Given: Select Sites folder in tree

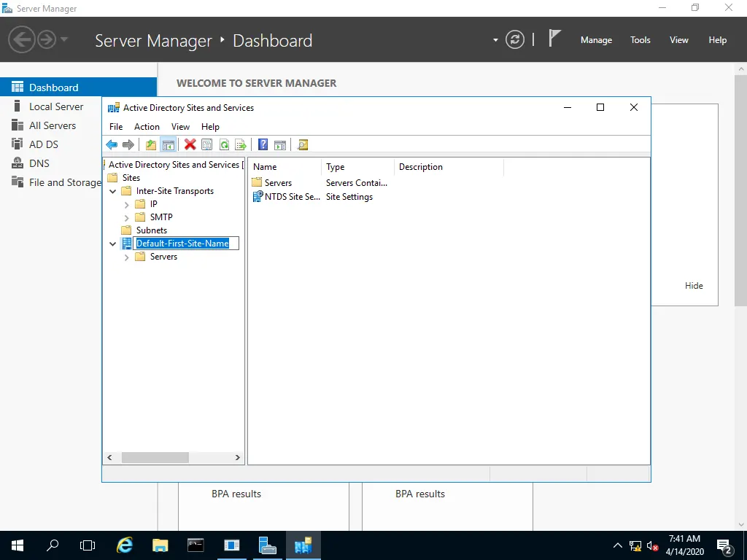Looking at the screenshot, I should pos(131,178).
